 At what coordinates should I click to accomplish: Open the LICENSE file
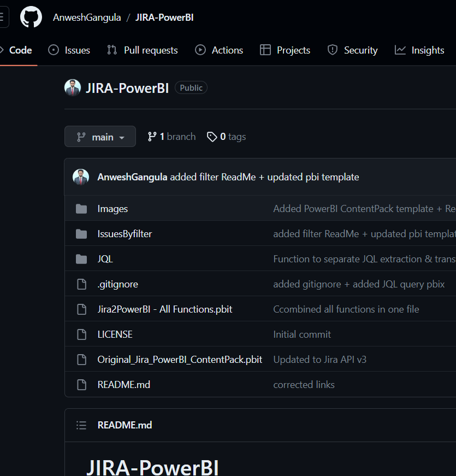pyautogui.click(x=115, y=334)
